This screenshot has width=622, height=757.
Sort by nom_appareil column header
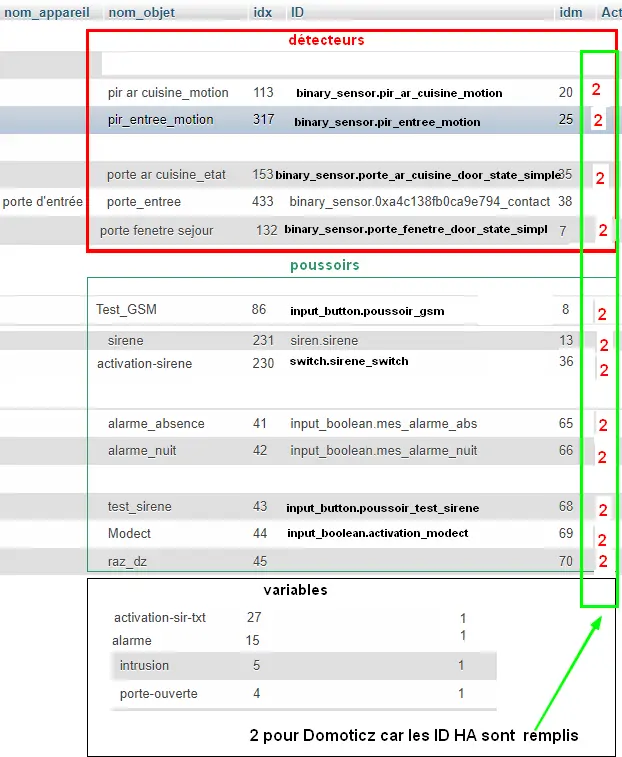point(47,13)
